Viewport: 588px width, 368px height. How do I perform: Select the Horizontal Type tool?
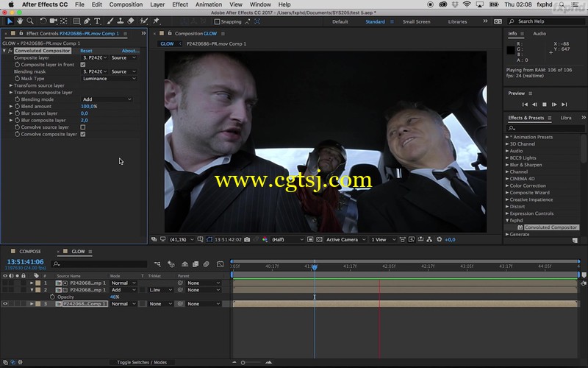click(x=97, y=21)
